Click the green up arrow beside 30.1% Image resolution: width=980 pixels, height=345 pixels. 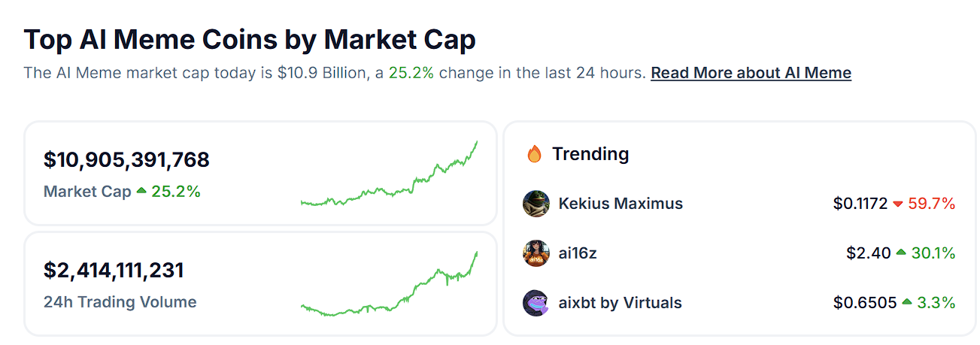click(x=901, y=253)
